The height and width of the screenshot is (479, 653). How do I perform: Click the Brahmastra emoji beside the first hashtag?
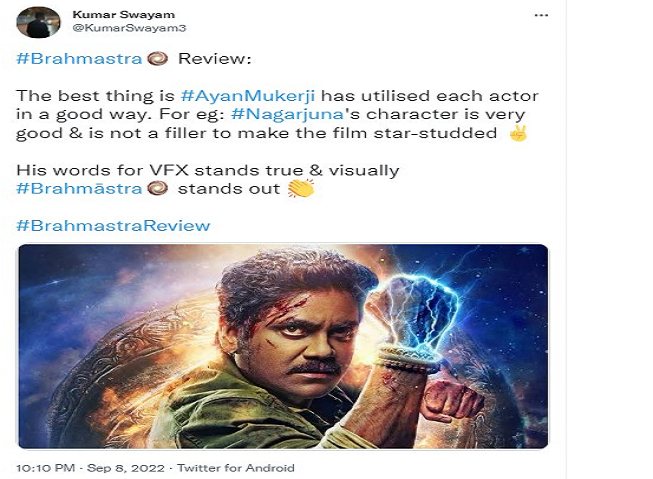point(158,58)
